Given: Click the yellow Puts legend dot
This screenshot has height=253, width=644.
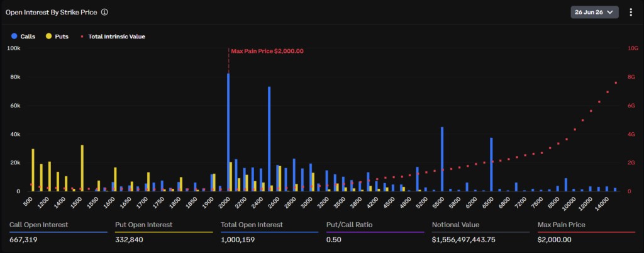Looking at the screenshot, I should pos(48,37).
